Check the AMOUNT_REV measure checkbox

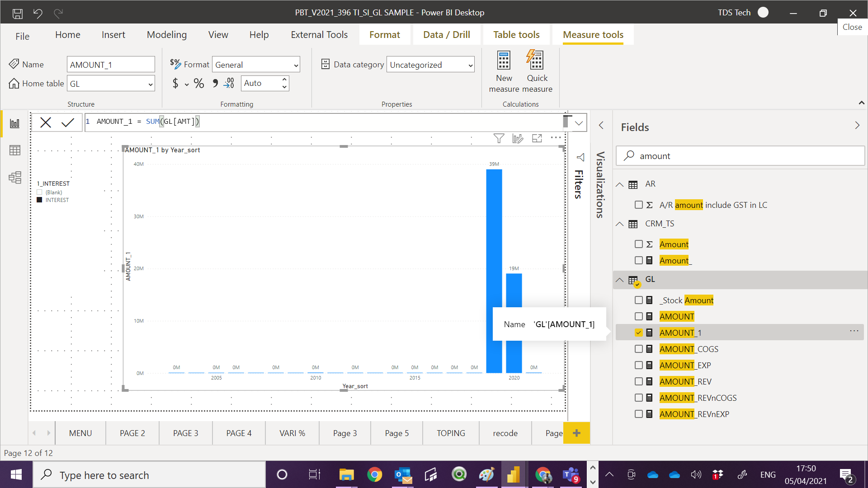(639, 381)
